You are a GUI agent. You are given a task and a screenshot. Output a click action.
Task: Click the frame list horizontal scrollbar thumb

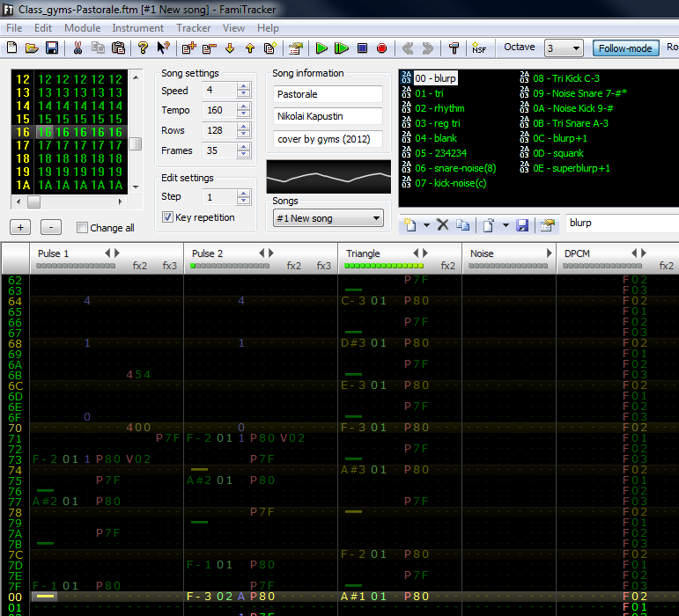click(33, 202)
